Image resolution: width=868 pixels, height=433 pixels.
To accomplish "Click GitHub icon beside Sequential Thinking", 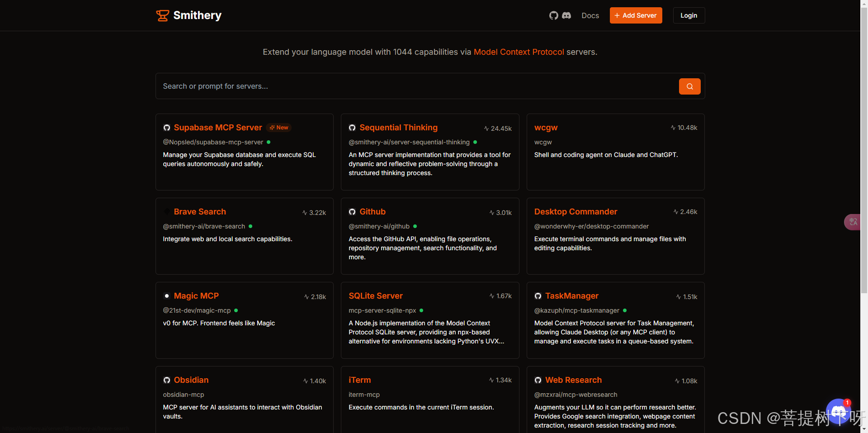I will [352, 128].
